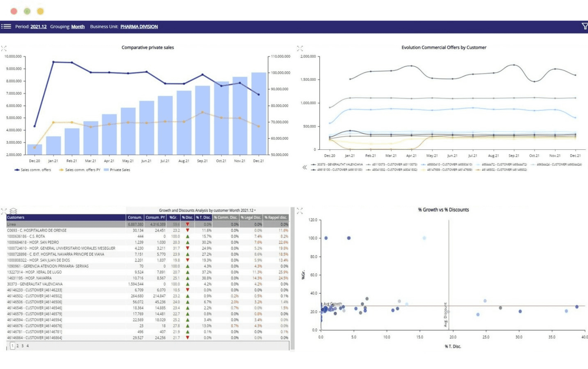Go to page 4 of the table

(x=27, y=346)
